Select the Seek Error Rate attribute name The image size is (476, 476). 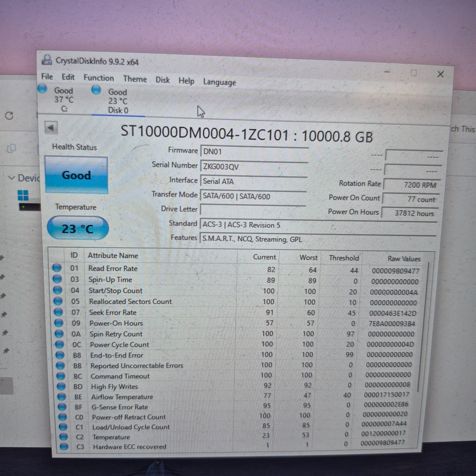pyautogui.click(x=113, y=313)
